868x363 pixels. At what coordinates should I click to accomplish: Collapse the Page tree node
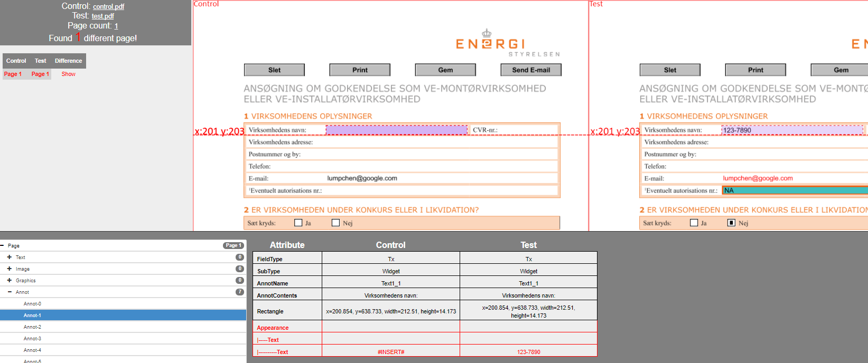click(2, 246)
